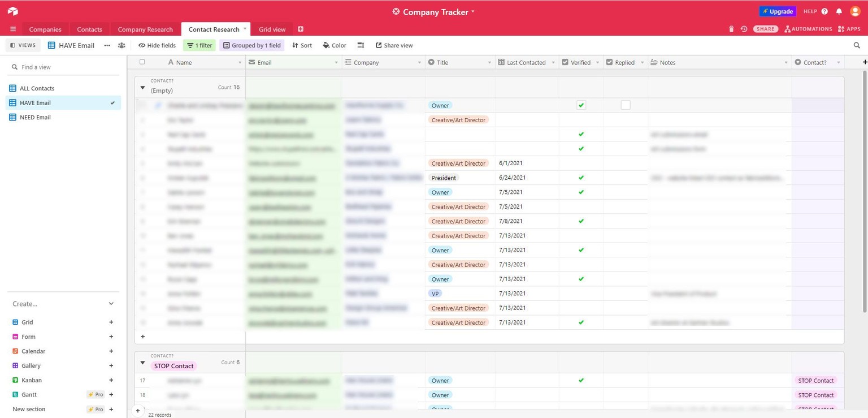Viewport: 868px width, 418px height.
Task: Add a Gantt view with plus
Action: pos(111,395)
